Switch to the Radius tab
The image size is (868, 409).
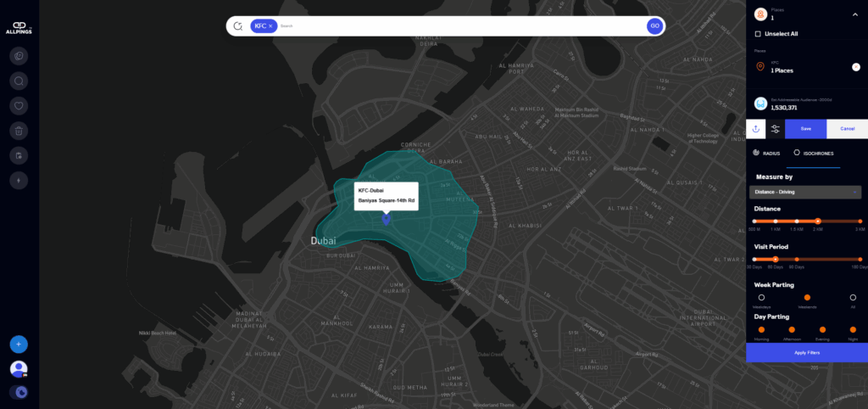click(x=766, y=153)
